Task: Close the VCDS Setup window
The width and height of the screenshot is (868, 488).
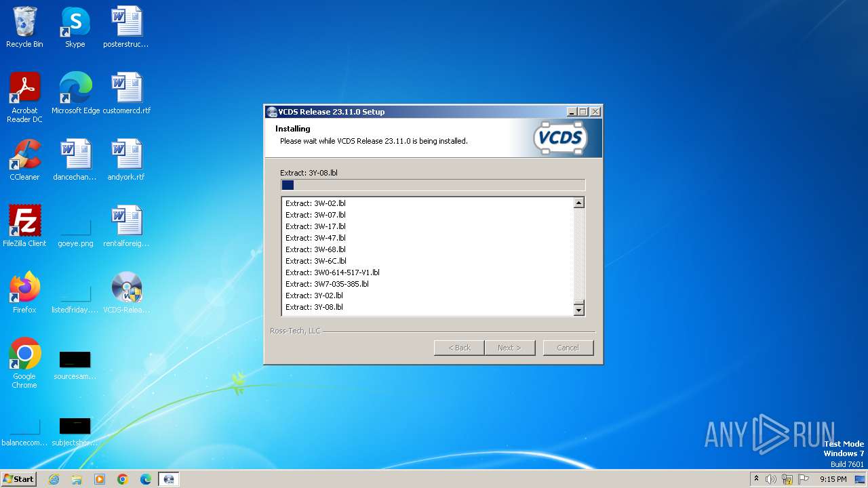Action: tap(595, 112)
